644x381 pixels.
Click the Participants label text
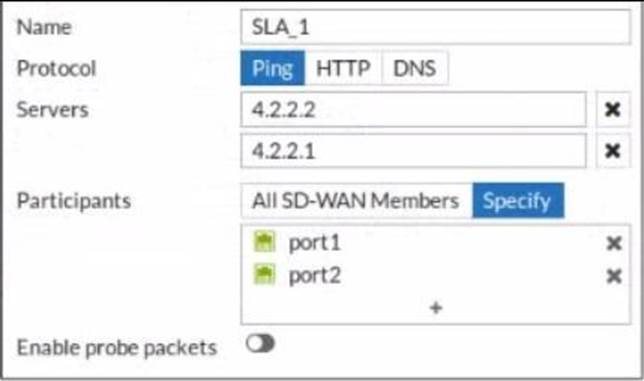(74, 201)
